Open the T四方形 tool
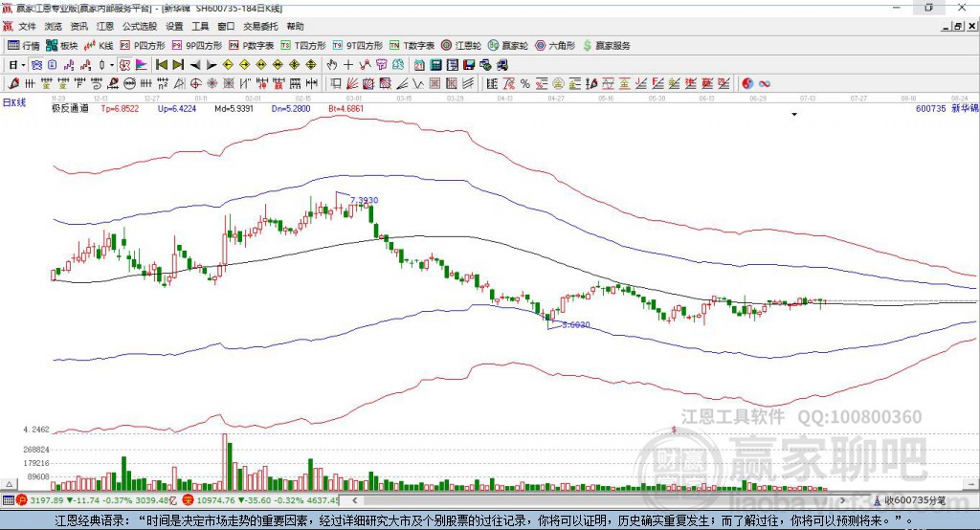The image size is (980, 530). pyautogui.click(x=303, y=46)
